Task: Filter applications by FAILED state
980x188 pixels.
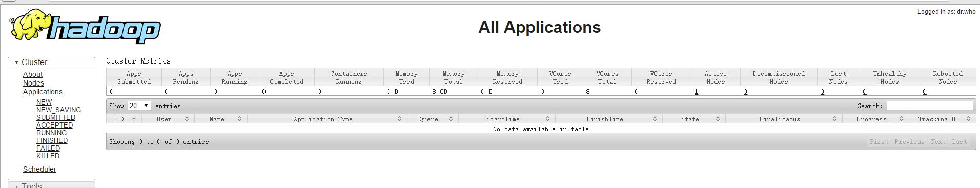Action: [48, 148]
